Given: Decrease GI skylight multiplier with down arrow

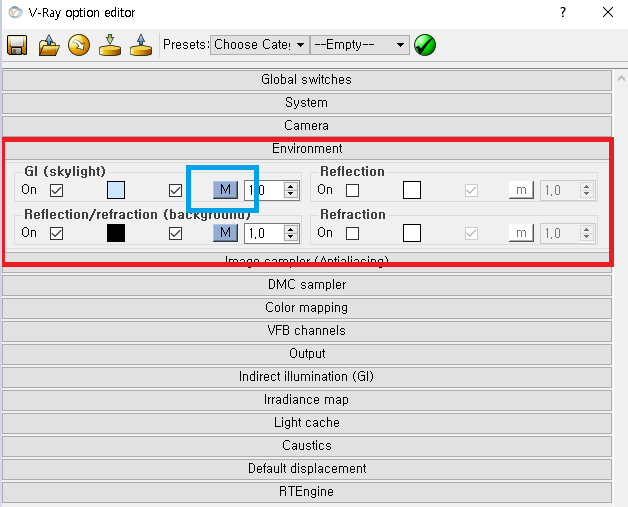Looking at the screenshot, I should click(x=291, y=194).
